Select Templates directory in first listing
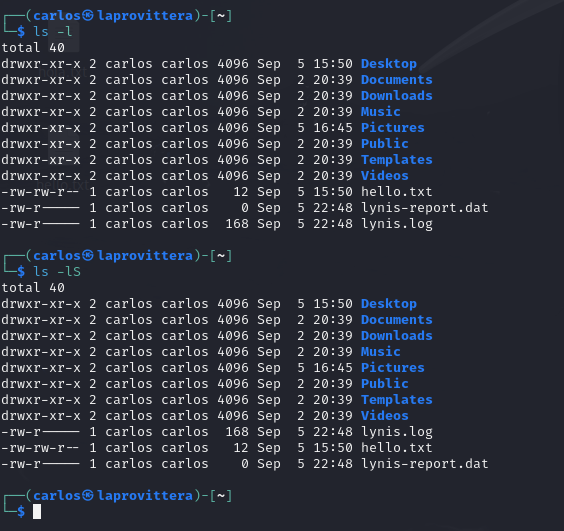The width and height of the screenshot is (564, 531). coord(397,160)
